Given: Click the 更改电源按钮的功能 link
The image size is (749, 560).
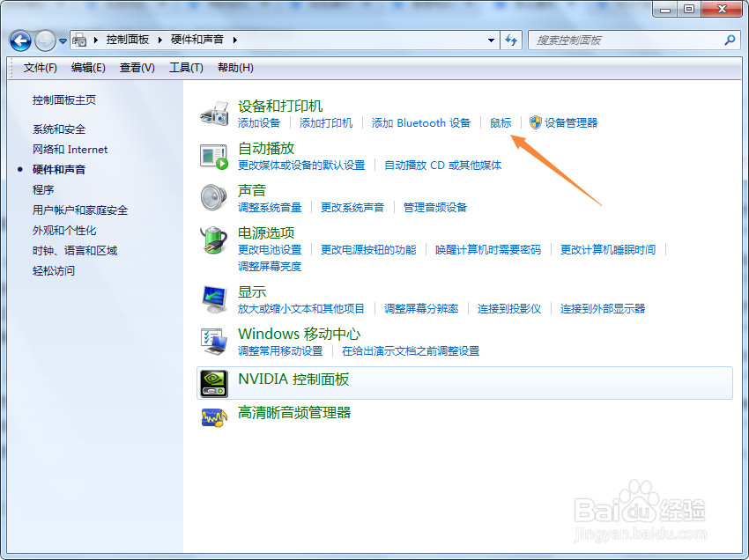Looking at the screenshot, I should (367, 250).
